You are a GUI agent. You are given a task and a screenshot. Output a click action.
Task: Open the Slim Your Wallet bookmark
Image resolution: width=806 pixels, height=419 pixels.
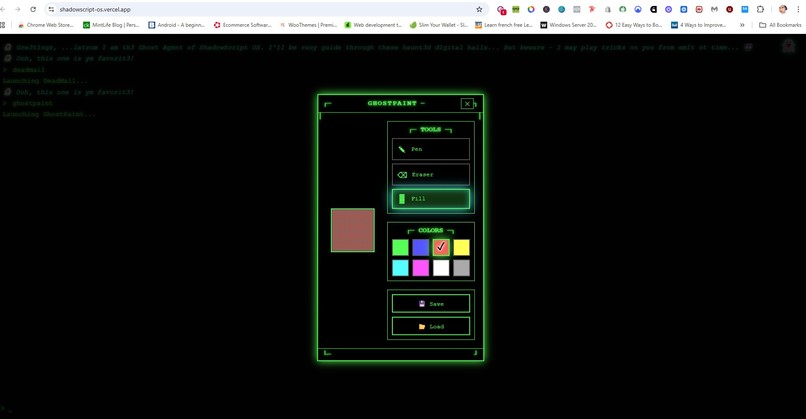pos(439,25)
